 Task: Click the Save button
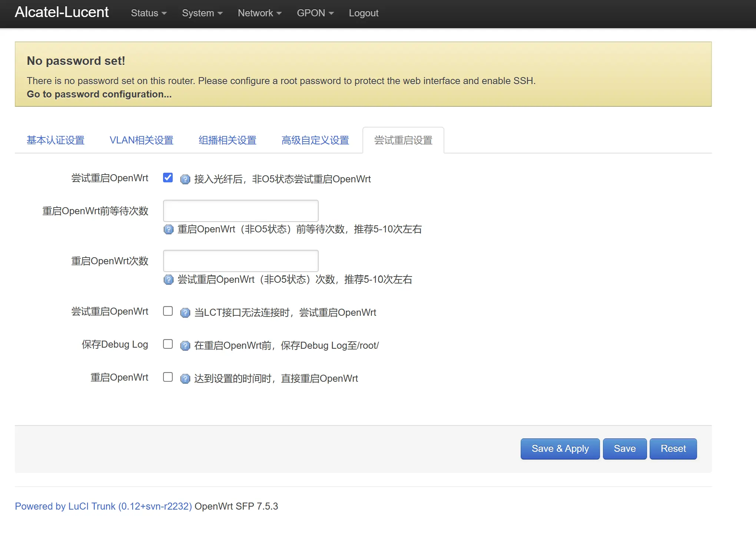click(625, 449)
